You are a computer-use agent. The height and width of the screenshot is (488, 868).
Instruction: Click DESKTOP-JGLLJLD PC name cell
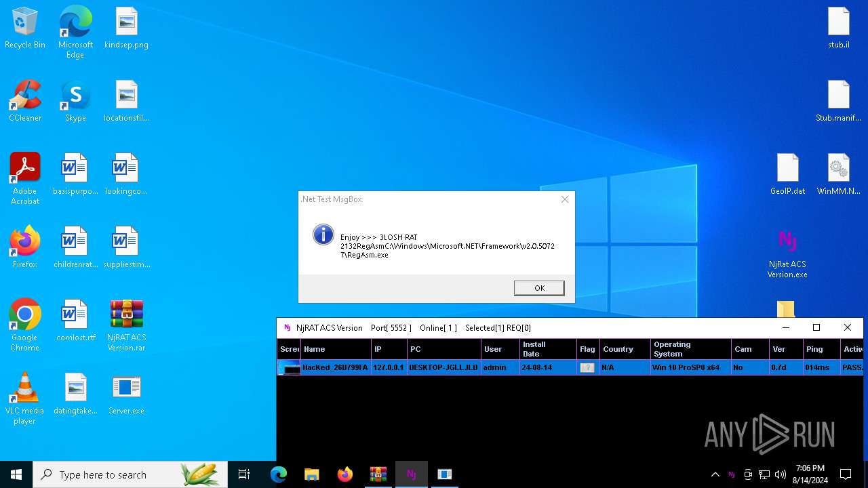(443, 367)
